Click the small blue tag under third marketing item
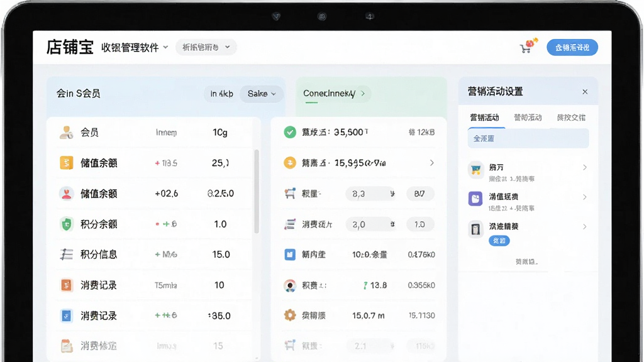644x362 pixels. pos(499,241)
